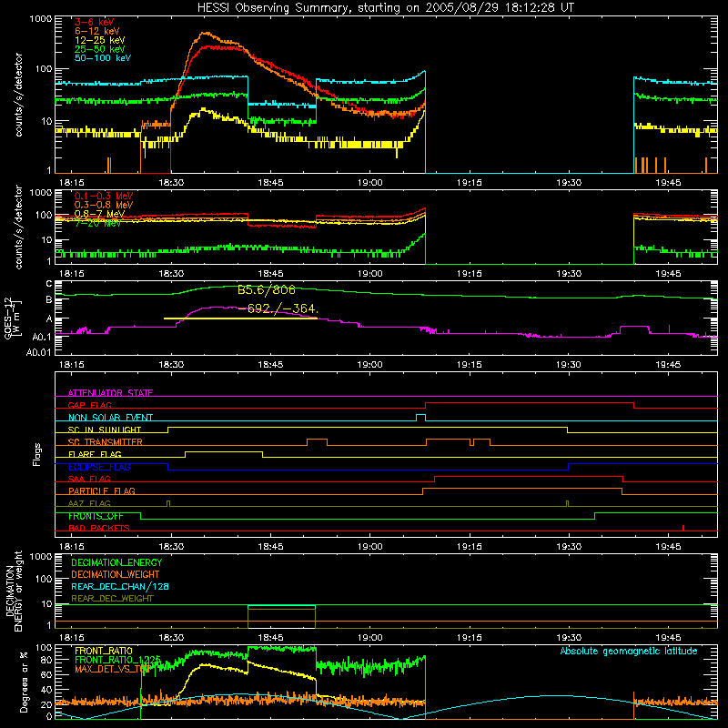Click the SAA_FLAG label
Viewport: 728px width, 728px height.
89,479
